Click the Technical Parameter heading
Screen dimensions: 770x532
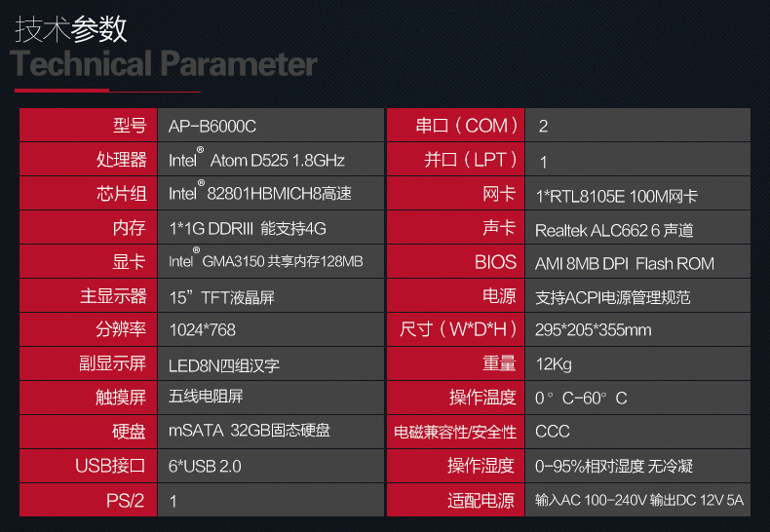point(164,63)
